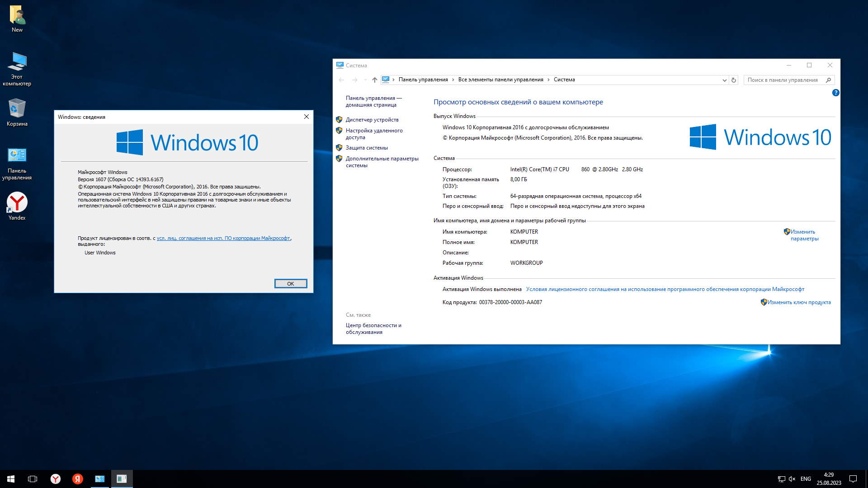This screenshot has width=868, height=488.
Task: Click the volume muted tray icon
Action: pyautogui.click(x=792, y=479)
